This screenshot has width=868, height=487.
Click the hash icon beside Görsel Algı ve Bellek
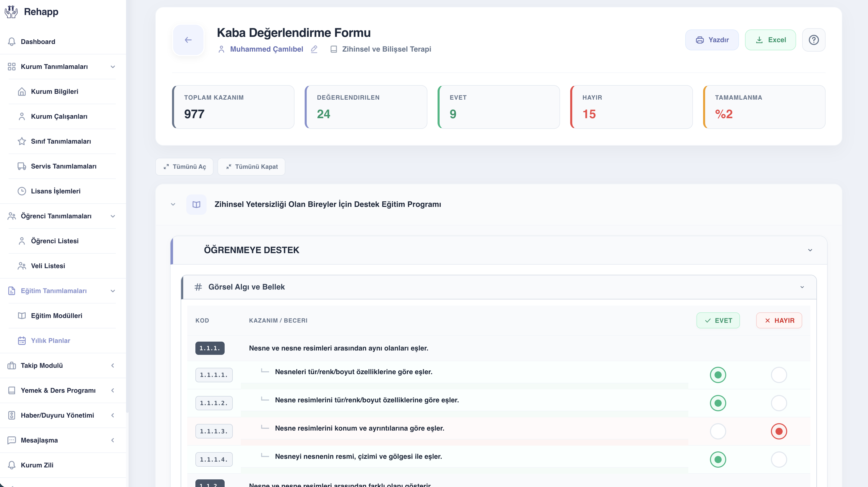tap(198, 287)
